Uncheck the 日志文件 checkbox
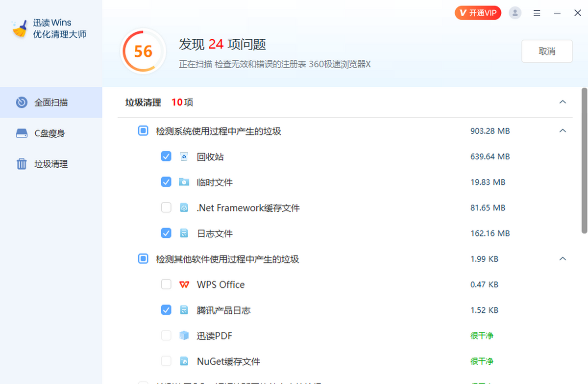The width and height of the screenshot is (588, 384). [166, 233]
